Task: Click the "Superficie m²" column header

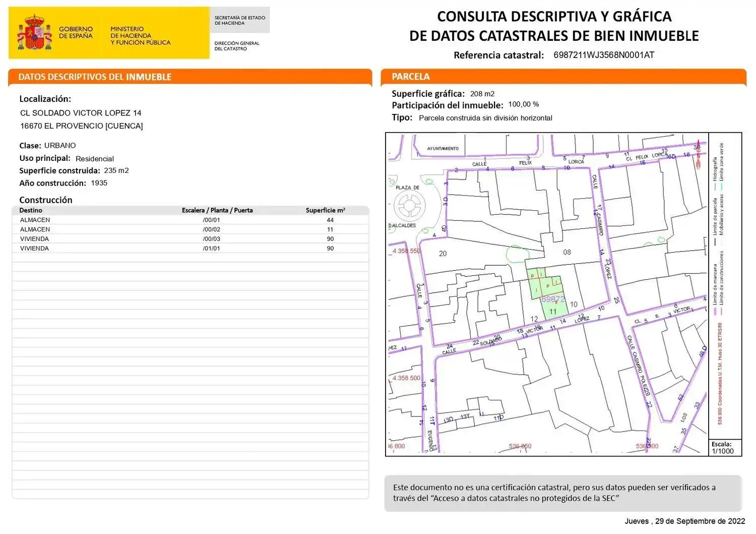Action: [326, 210]
